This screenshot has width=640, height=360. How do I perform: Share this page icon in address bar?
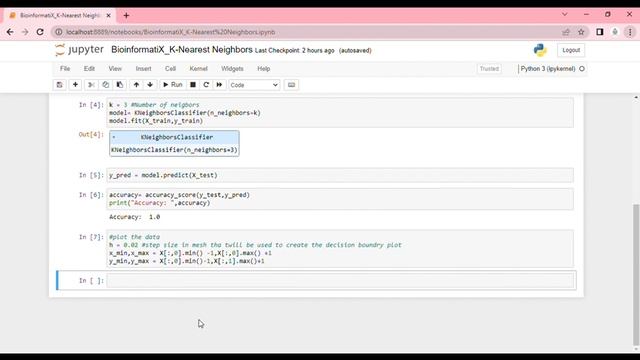pyautogui.click(x=566, y=32)
